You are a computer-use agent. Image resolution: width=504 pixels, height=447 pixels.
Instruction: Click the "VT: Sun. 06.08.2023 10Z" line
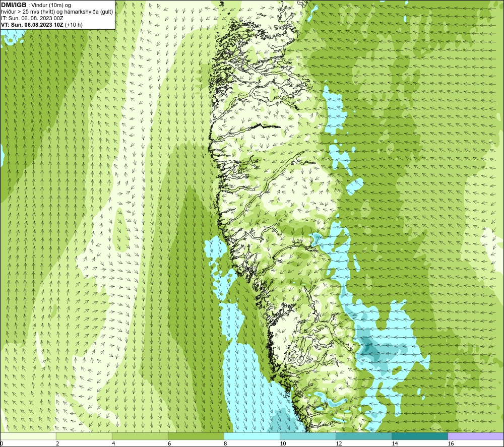coord(32,25)
